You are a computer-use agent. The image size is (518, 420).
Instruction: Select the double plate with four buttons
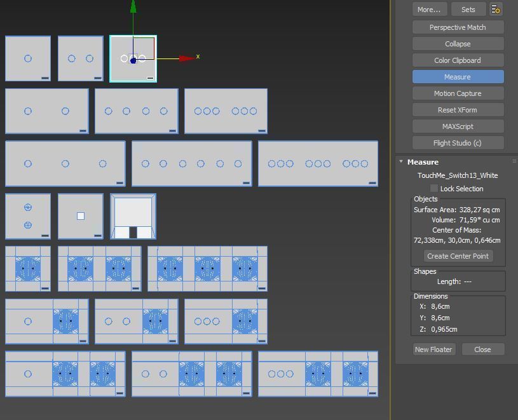point(137,111)
